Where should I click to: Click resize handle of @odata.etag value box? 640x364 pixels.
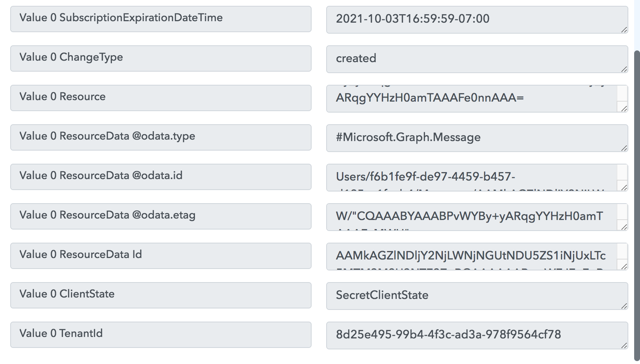(x=624, y=227)
